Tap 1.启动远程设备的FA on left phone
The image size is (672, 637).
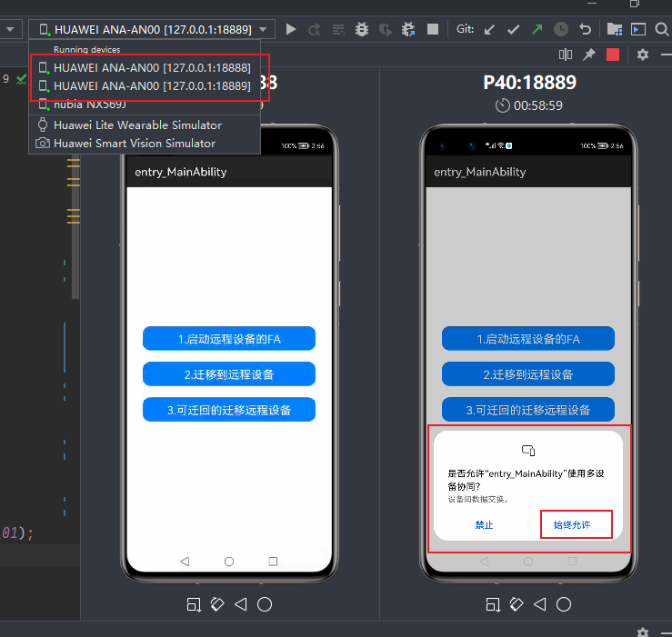point(228,339)
